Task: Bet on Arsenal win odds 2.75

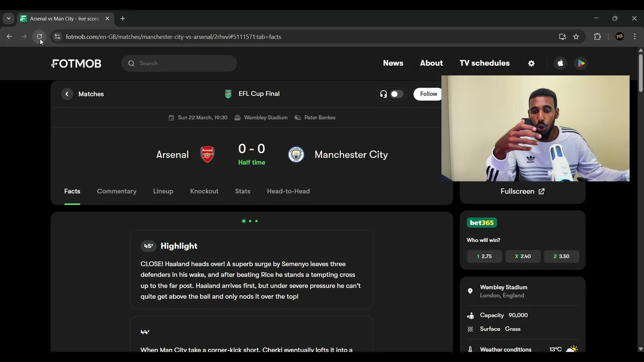Action: 484,256
